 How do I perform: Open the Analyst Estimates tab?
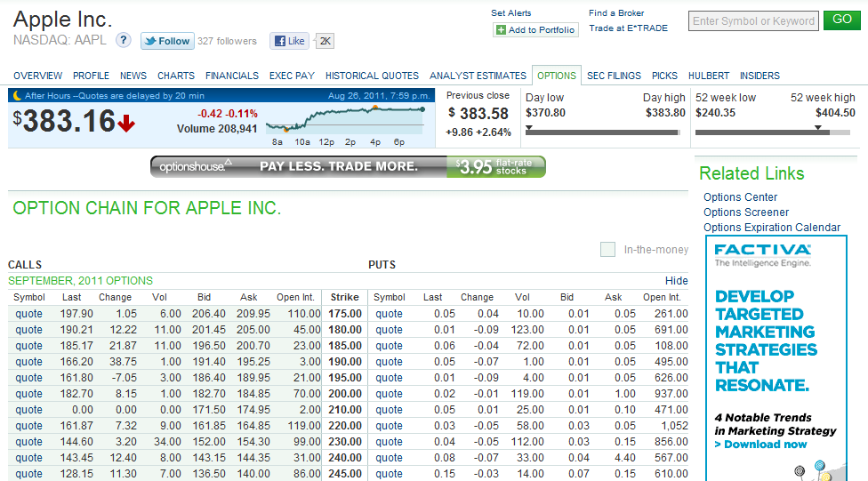click(x=478, y=76)
